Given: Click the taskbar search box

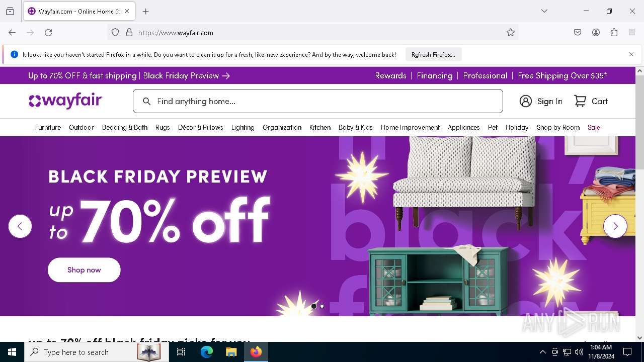Looking at the screenshot, I should click(97, 352).
